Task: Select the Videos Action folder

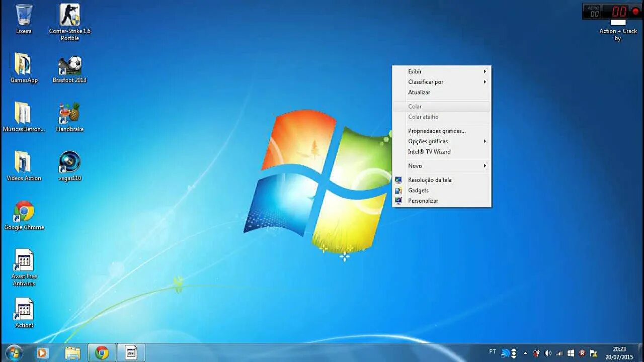Action: point(24,166)
